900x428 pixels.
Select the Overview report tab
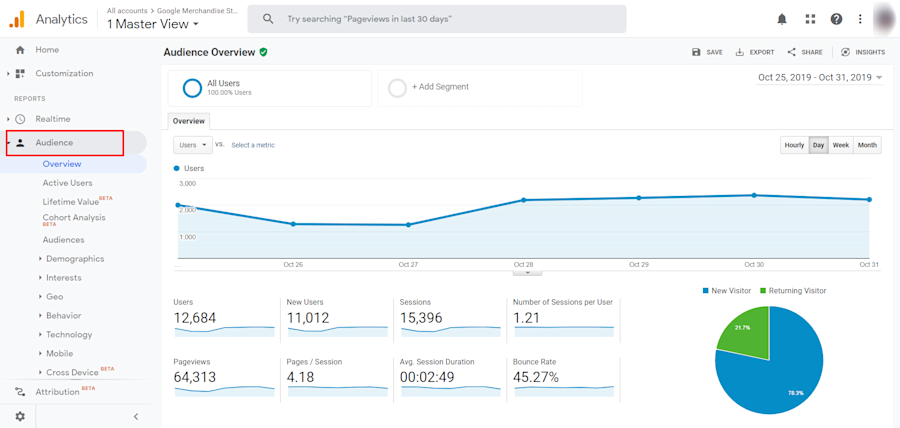189,121
